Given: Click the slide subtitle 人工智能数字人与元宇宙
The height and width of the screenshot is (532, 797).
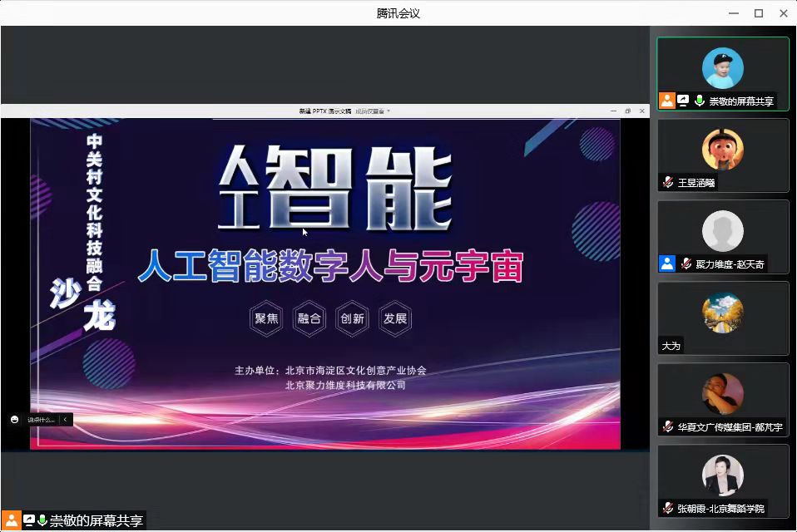Looking at the screenshot, I should click(x=330, y=265).
